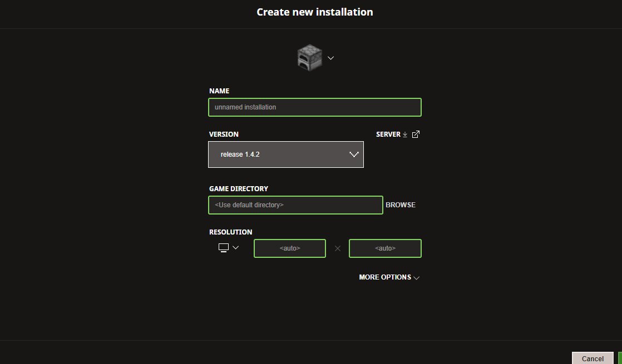Image resolution: width=622 pixels, height=364 pixels.
Task: Click the furnace block installation icon
Action: [x=309, y=58]
